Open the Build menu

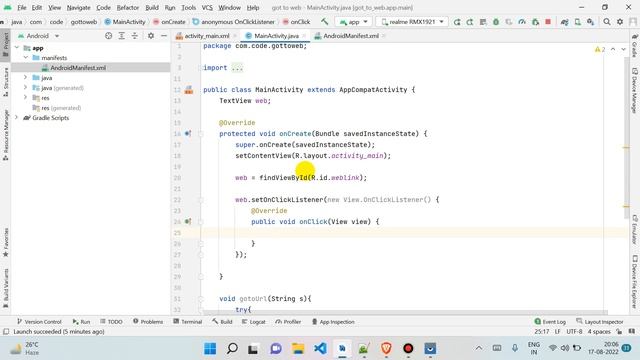(x=152, y=7)
